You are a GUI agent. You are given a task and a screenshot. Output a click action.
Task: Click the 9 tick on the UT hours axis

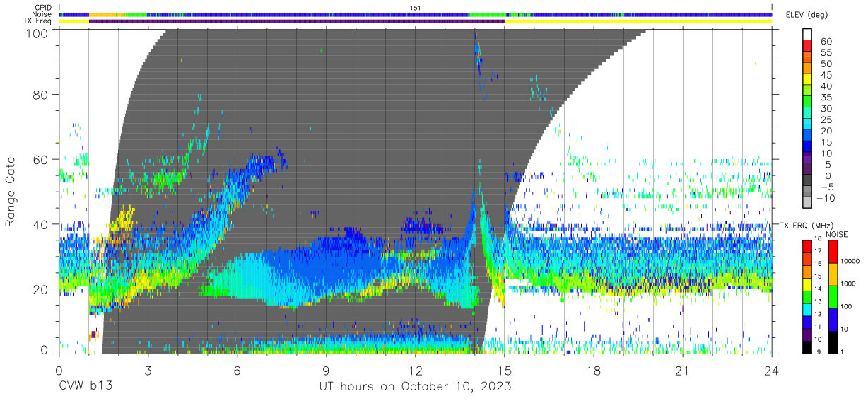point(326,370)
